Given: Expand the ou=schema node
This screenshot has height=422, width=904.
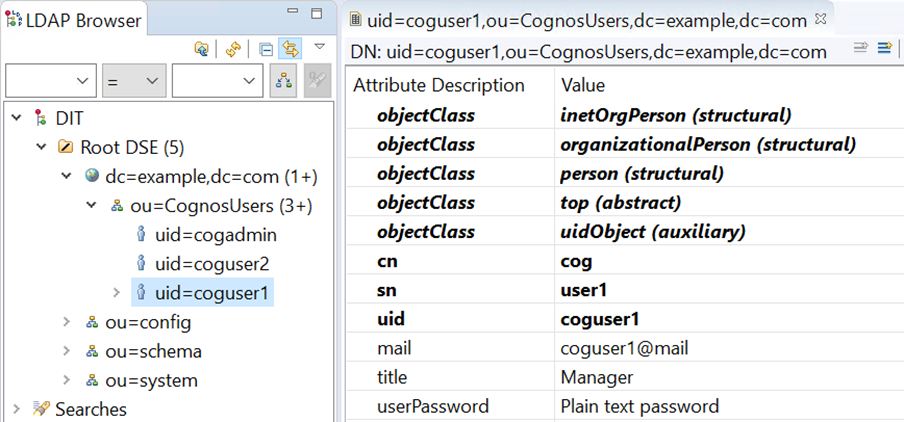Looking at the screenshot, I should click(x=66, y=351).
